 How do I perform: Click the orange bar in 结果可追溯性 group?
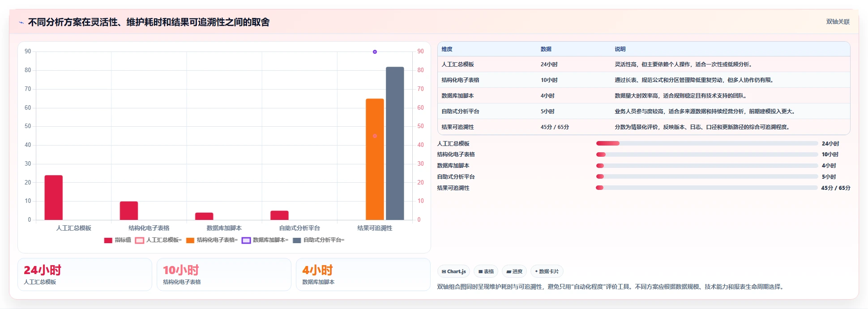375,159
